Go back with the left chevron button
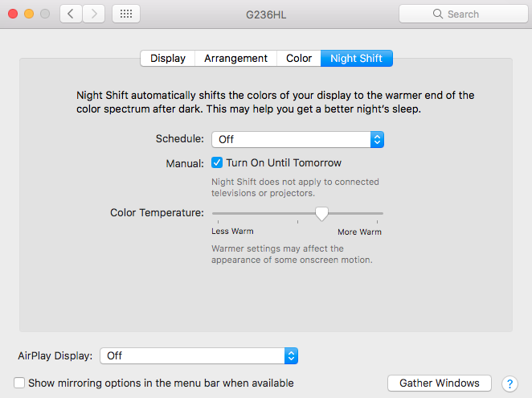This screenshot has width=532, height=398. (x=71, y=14)
